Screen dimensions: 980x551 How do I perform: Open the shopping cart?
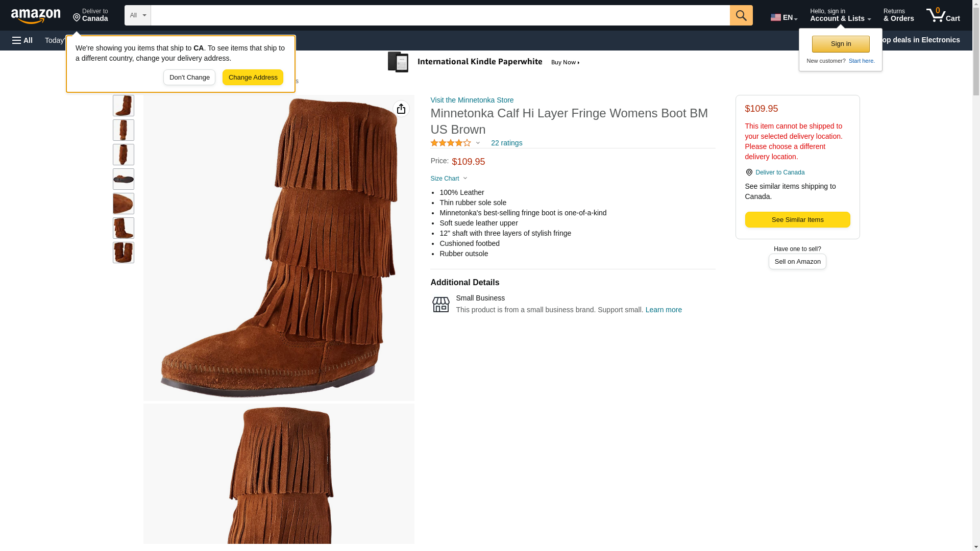(943, 15)
